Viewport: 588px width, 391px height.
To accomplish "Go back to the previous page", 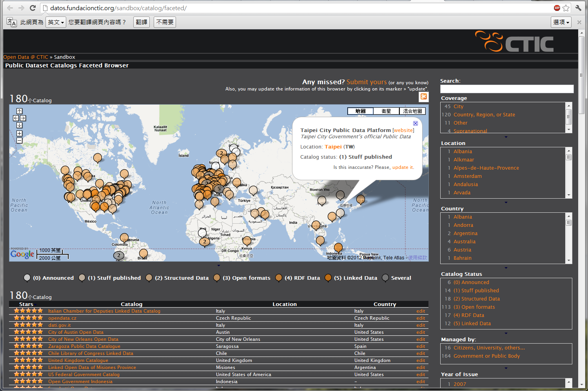I will tap(10, 8).
